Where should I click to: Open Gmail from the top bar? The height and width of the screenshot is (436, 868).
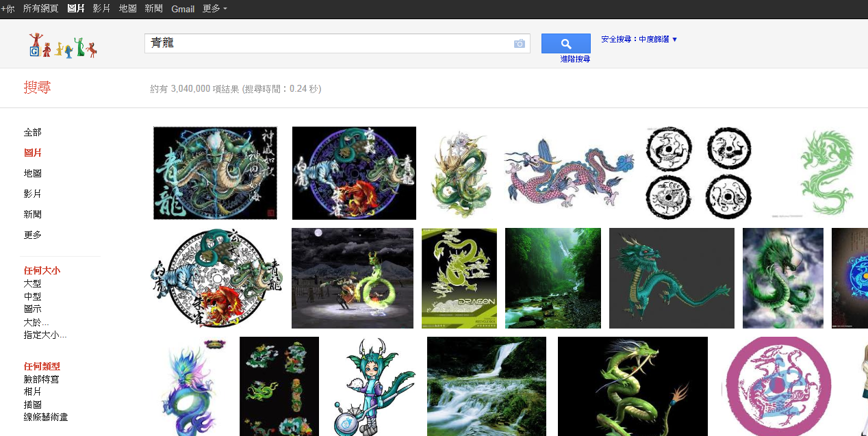coord(183,9)
